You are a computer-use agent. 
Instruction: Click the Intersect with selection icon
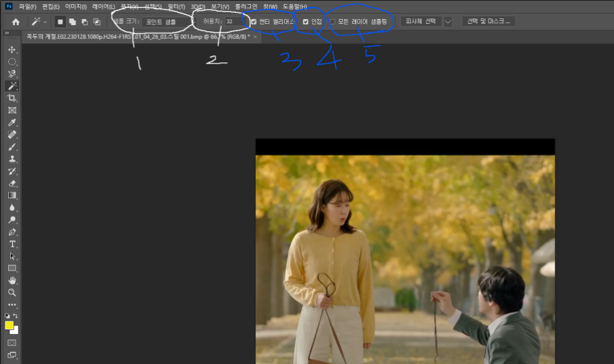(97, 22)
